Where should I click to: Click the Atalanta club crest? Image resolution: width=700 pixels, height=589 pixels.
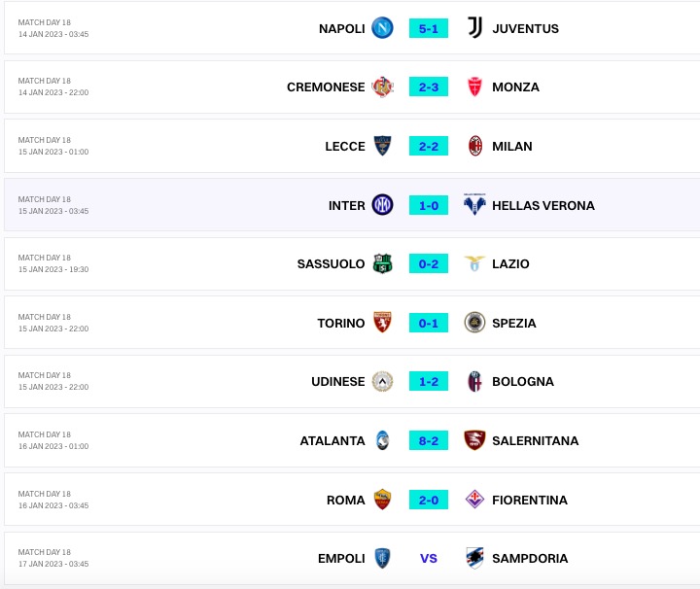pos(383,440)
